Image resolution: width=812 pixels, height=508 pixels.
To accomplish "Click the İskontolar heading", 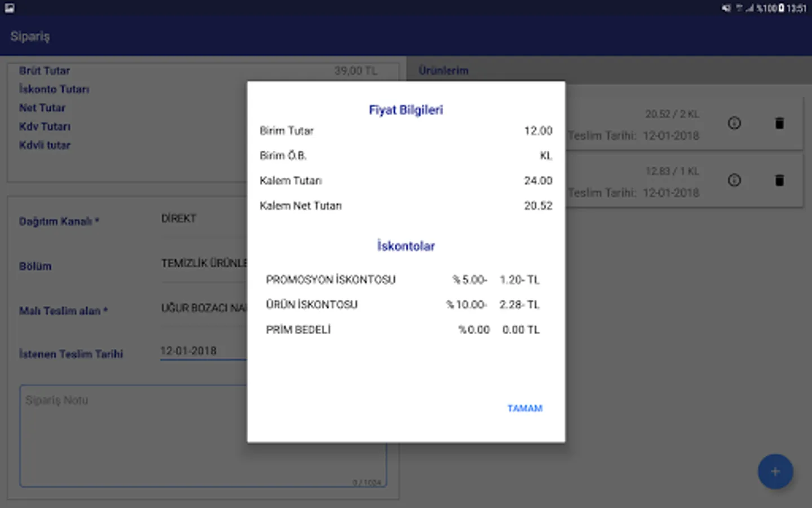I will (x=406, y=246).
